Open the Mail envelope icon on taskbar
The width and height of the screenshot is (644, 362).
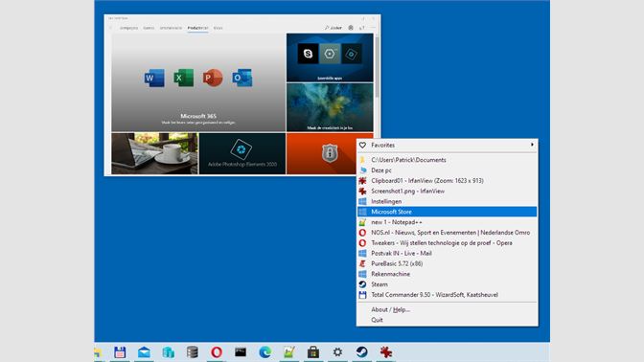pos(144,352)
